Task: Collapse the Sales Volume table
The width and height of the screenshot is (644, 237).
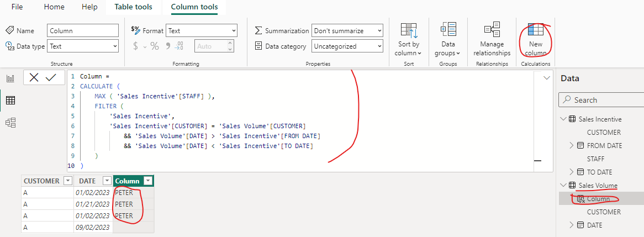Action: pyautogui.click(x=563, y=185)
